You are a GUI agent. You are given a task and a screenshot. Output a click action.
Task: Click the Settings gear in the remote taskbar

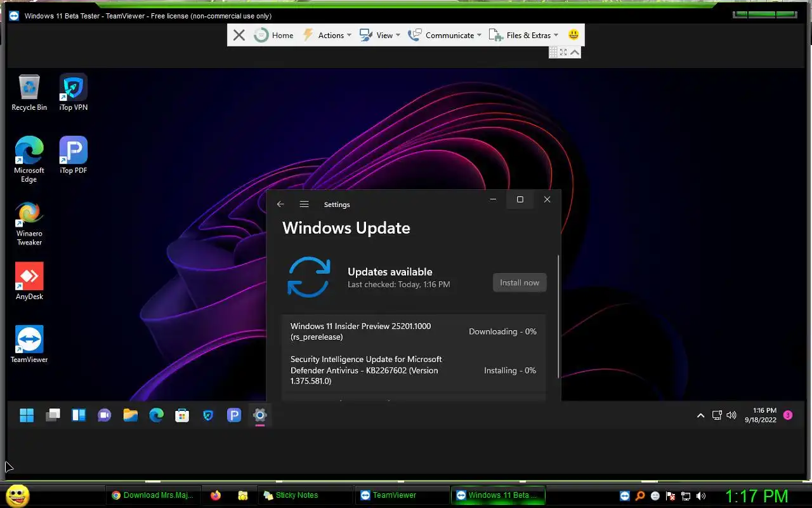(259, 415)
